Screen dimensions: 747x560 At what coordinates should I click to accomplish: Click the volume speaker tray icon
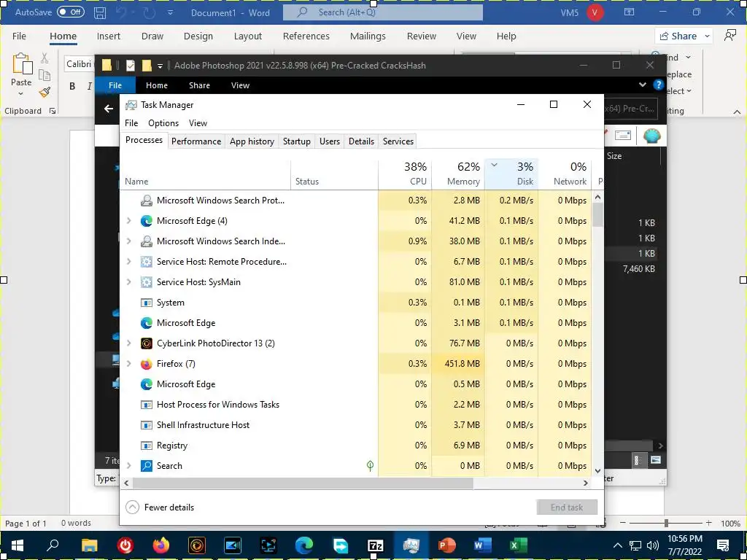(653, 545)
